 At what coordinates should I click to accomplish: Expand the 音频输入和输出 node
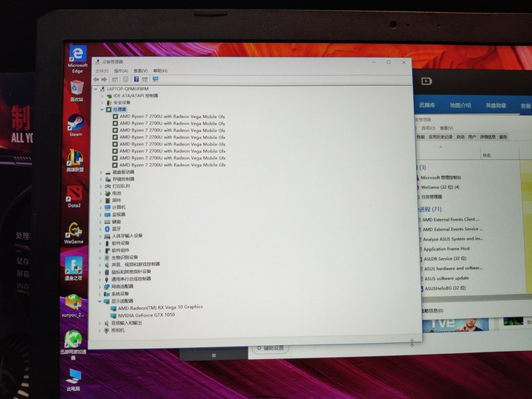point(99,323)
